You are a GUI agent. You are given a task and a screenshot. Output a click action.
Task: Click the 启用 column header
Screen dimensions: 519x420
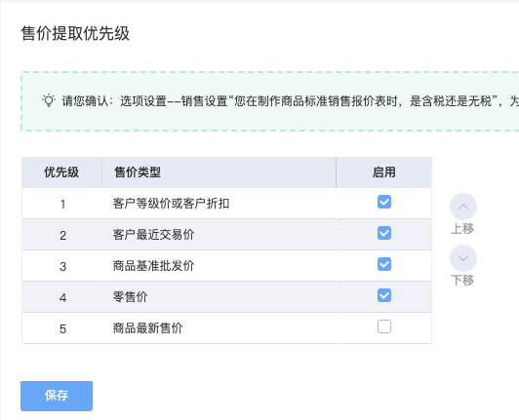point(384,172)
